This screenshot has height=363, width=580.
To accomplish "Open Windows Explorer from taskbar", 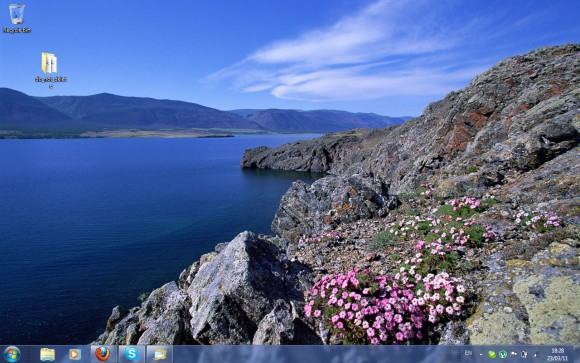I will [x=47, y=354].
